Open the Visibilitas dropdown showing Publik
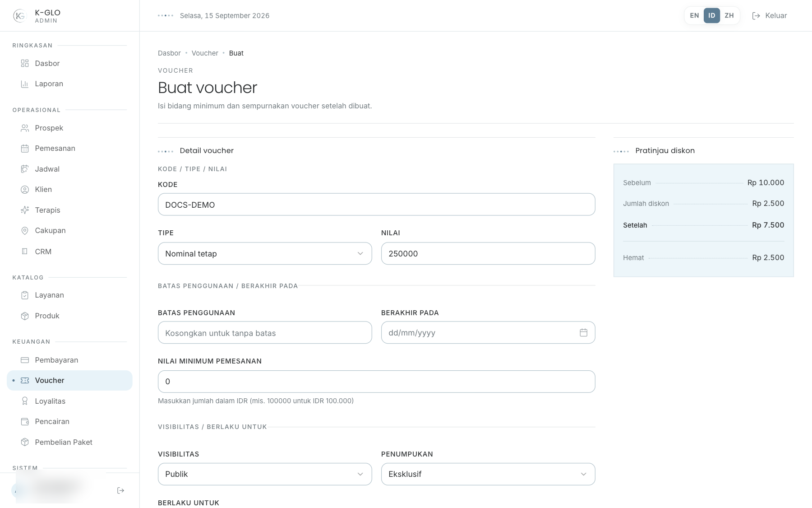This screenshot has width=812, height=508. tap(265, 474)
